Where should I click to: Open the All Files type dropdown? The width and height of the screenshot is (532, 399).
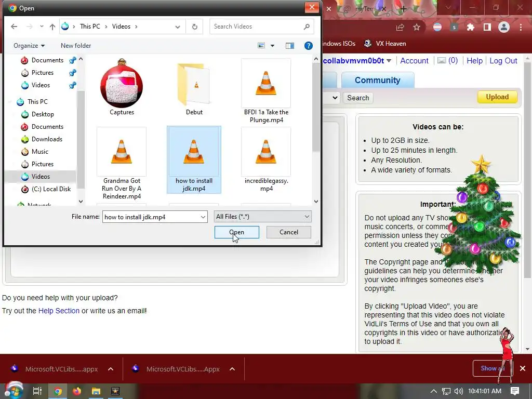point(262,217)
